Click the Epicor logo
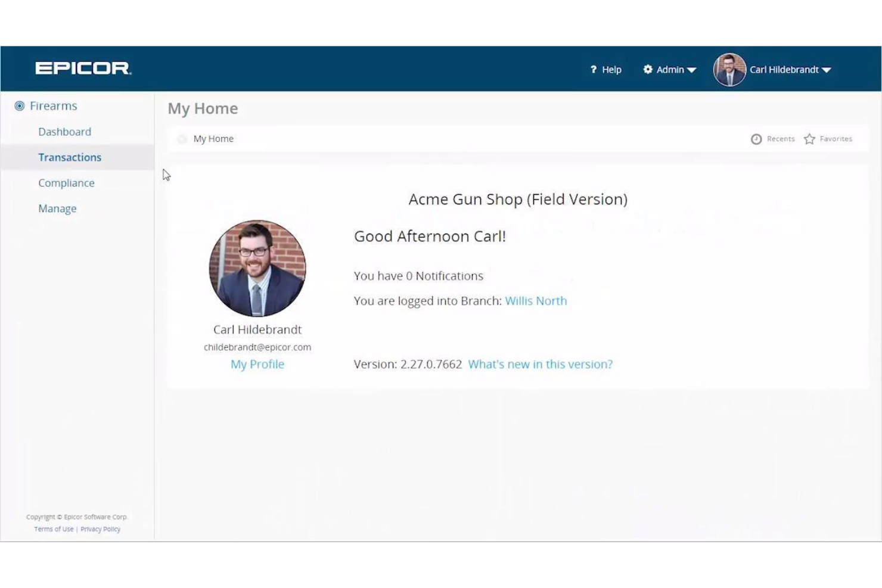The height and width of the screenshot is (588, 882). pos(83,69)
